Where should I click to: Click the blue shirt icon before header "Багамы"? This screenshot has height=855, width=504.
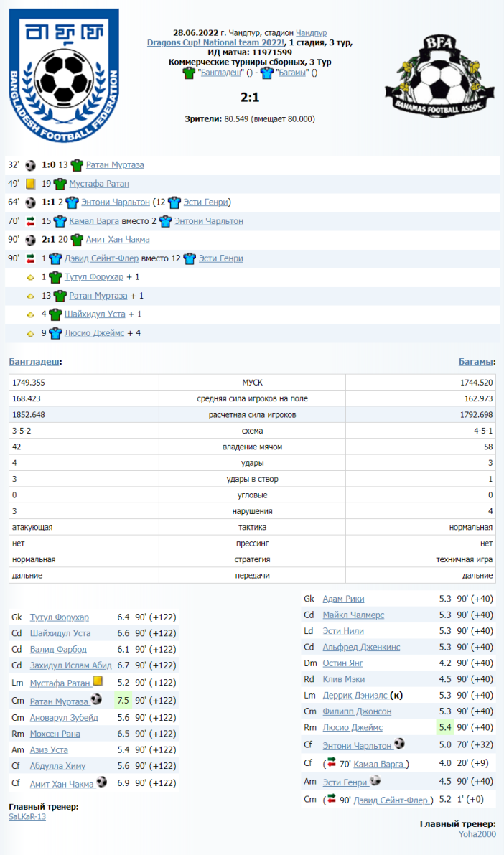[266, 73]
